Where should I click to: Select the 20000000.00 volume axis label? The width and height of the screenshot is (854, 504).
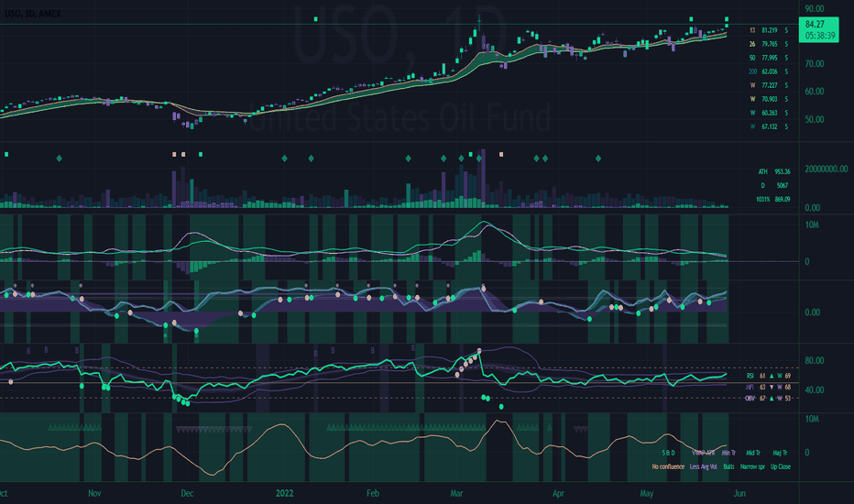tap(827, 169)
